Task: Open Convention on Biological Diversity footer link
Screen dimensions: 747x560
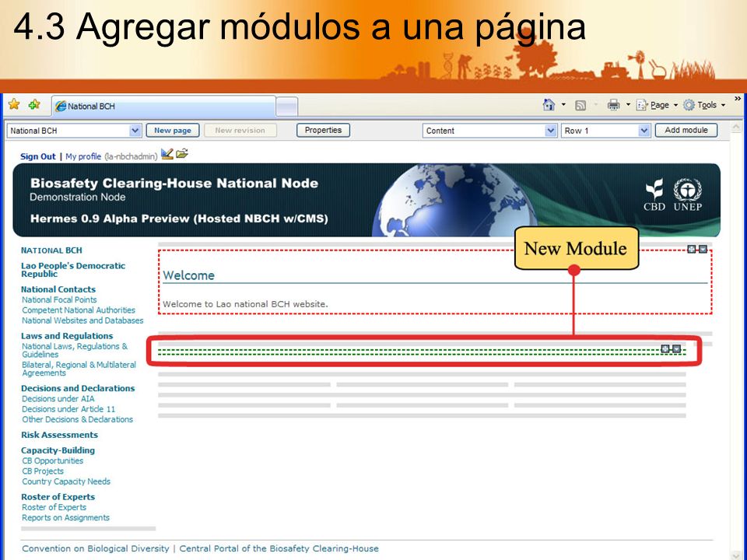Action: (x=95, y=548)
